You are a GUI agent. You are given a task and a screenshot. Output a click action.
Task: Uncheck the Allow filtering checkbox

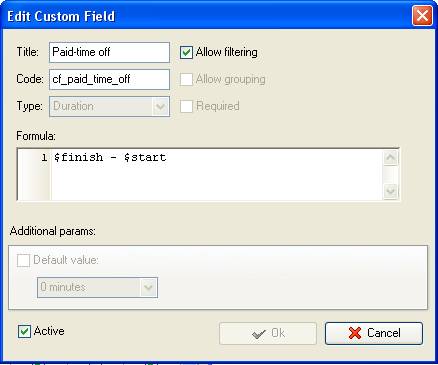186,52
